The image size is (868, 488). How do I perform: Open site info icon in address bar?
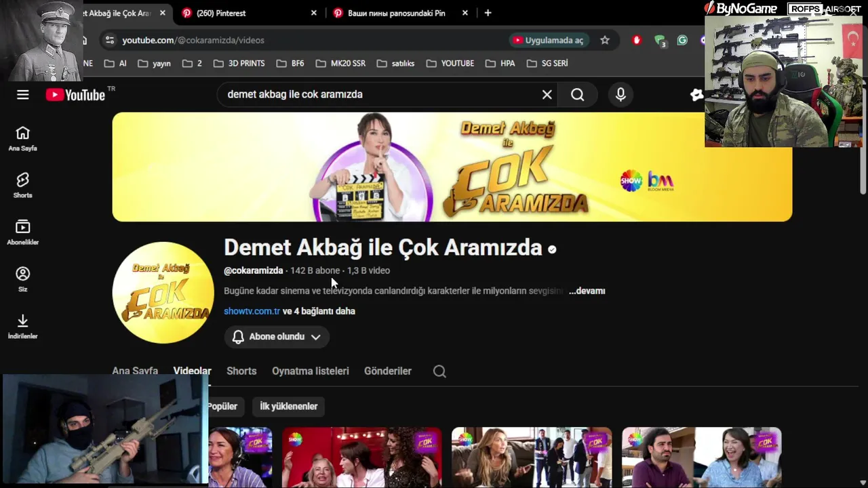click(x=110, y=40)
